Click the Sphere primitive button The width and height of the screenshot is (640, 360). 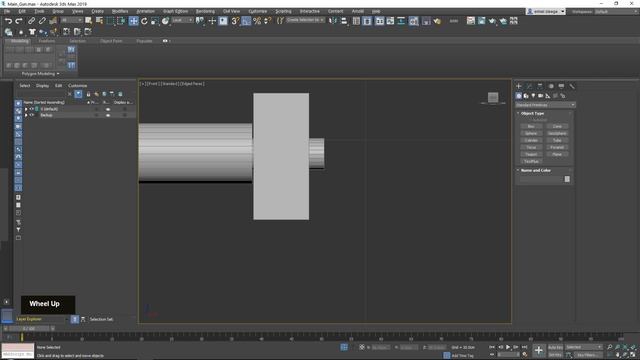(531, 133)
